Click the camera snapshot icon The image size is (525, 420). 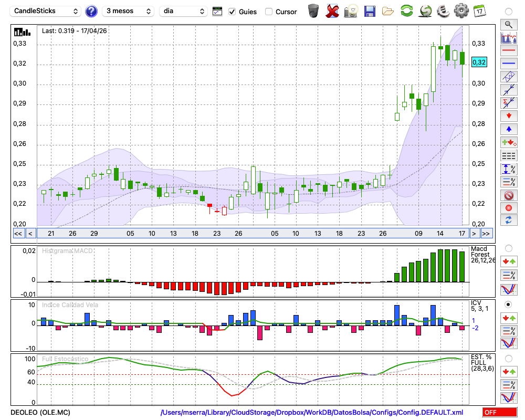pyautogui.click(x=351, y=12)
